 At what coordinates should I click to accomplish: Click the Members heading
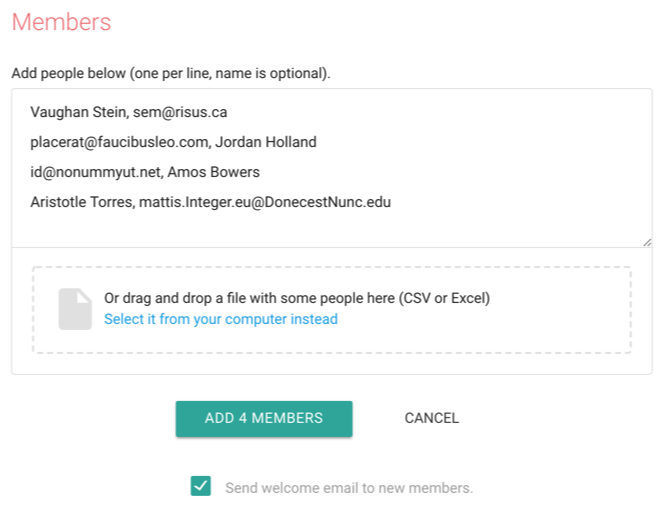point(61,22)
